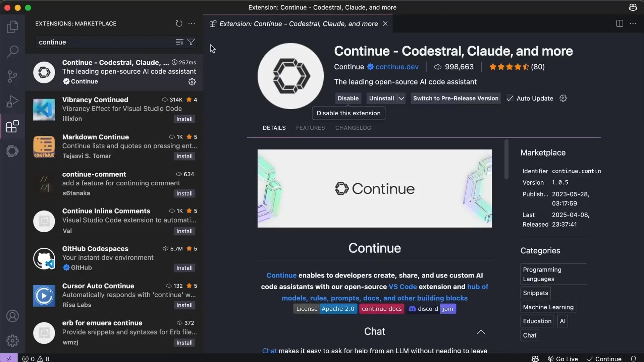Select the Run and Debug icon
This screenshot has height=362, width=644.
click(x=12, y=101)
